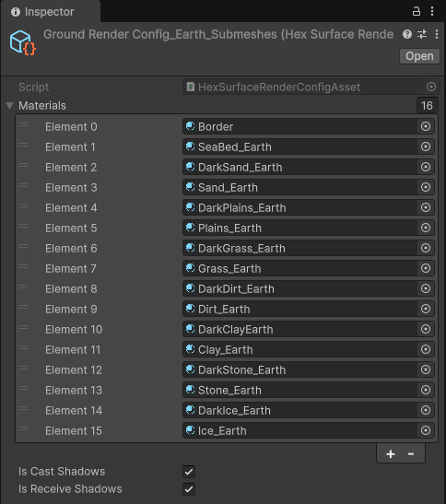
Task: Open object picker for DarkGrass_Earth material
Action: [426, 248]
